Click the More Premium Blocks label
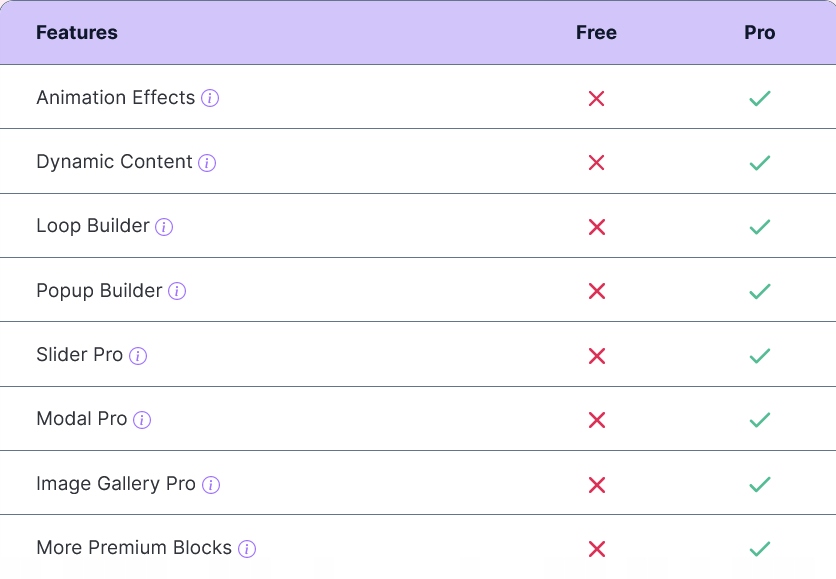Image resolution: width=836 pixels, height=579 pixels. coord(134,548)
